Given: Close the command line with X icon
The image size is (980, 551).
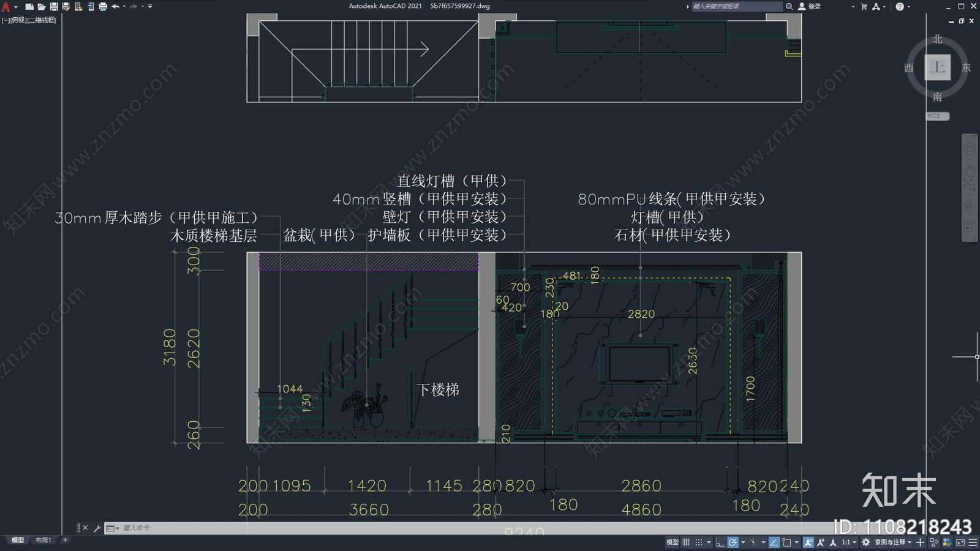Looking at the screenshot, I should [x=85, y=528].
